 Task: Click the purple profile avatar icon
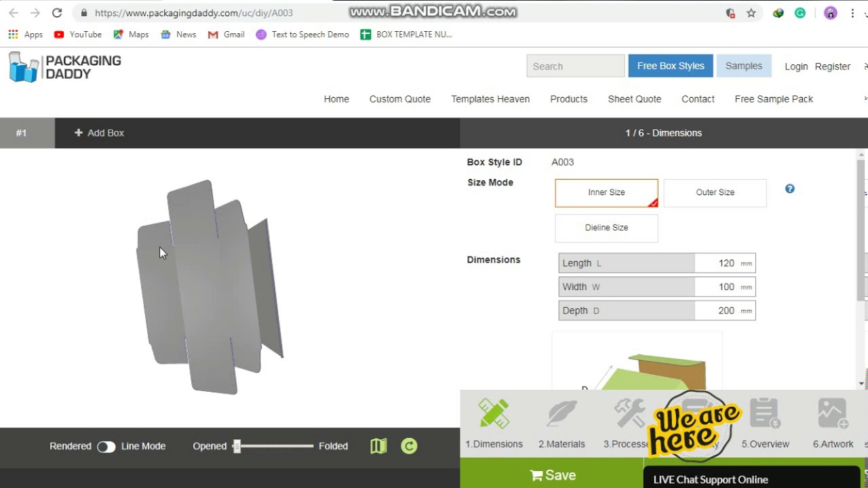click(x=831, y=13)
